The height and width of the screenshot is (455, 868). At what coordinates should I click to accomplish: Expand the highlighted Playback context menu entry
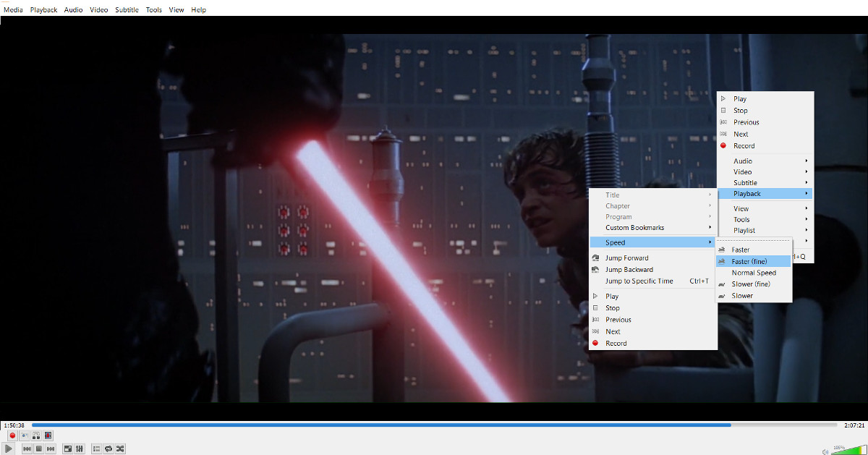pos(765,194)
